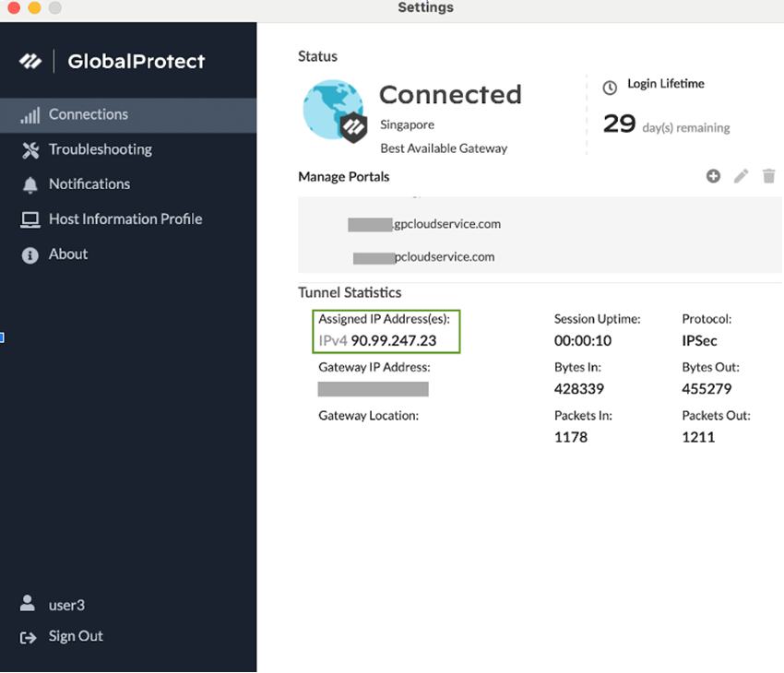Image resolution: width=784 pixels, height=673 pixels.
Task: Click the About info icon
Action: point(30,255)
